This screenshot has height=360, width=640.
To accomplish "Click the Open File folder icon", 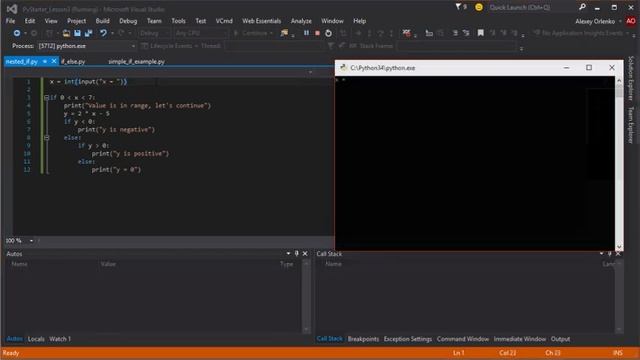I will tap(66, 33).
